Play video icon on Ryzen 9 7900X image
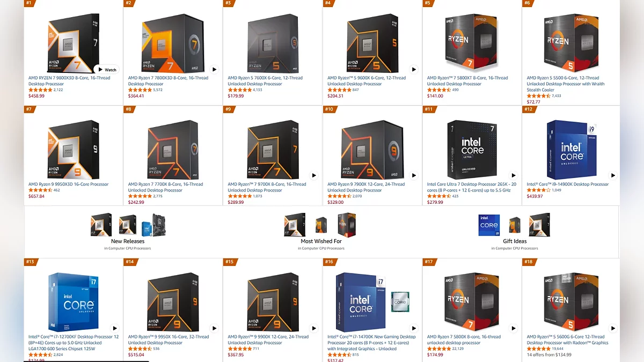Screen dimensions: 644x362 (x=414, y=175)
